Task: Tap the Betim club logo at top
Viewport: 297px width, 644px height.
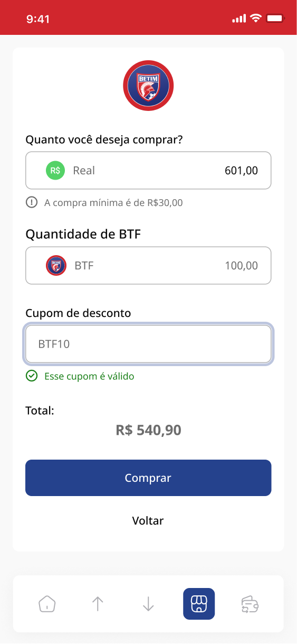Action: (148, 86)
